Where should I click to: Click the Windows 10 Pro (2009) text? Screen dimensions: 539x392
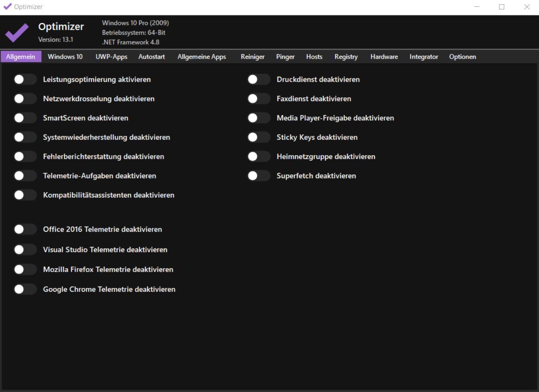[136, 23]
